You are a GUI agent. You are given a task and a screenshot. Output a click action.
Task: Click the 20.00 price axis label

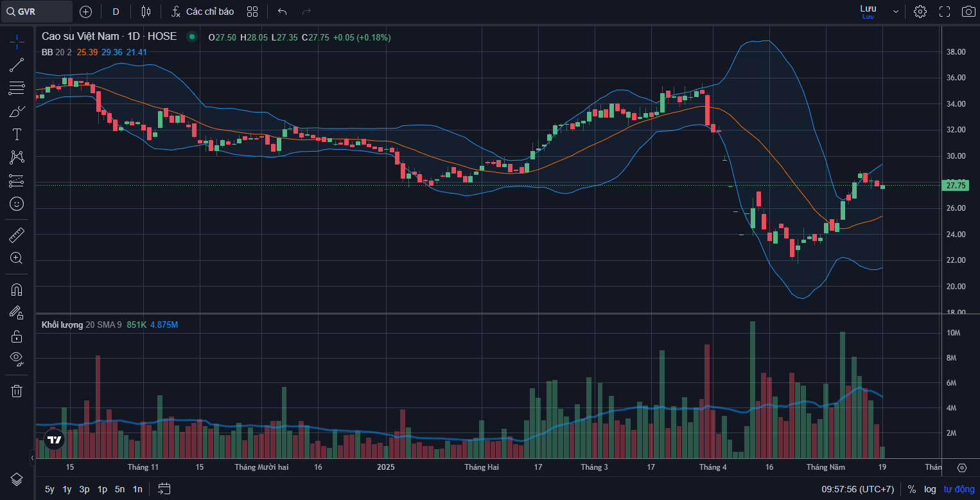pyautogui.click(x=956, y=287)
